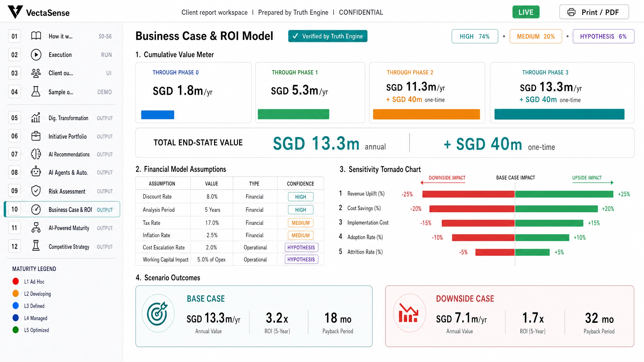Open Initiative Portfolio section

pos(62,136)
